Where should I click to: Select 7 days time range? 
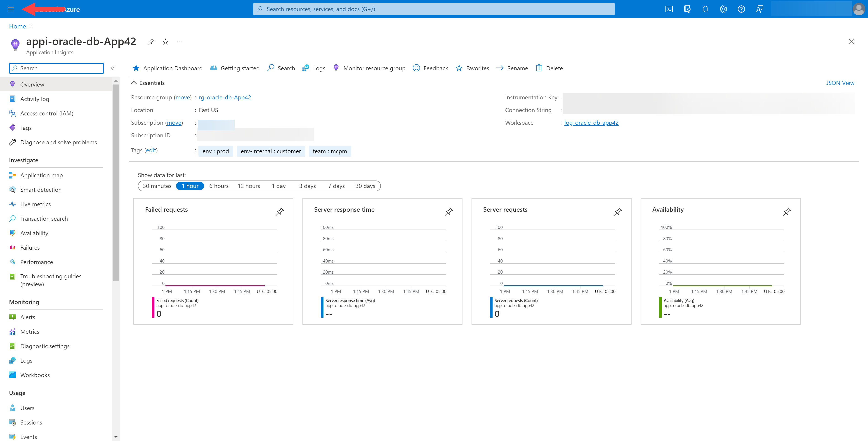pos(336,186)
